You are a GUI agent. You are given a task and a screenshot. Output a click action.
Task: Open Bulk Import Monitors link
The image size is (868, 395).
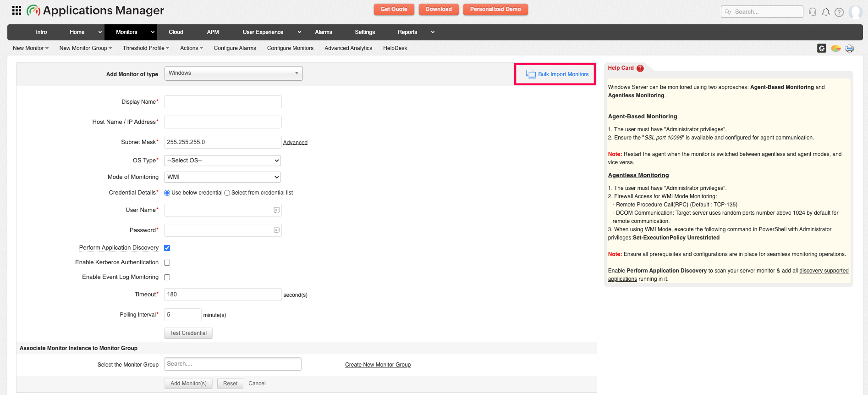click(563, 74)
